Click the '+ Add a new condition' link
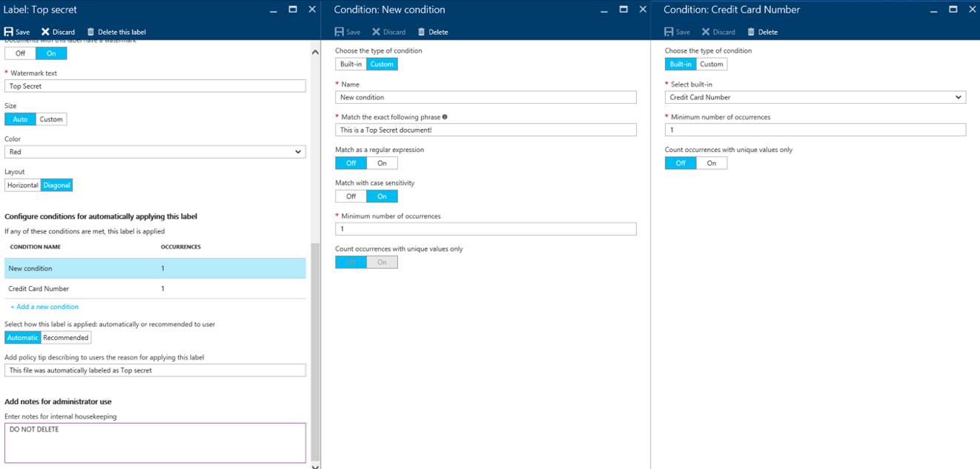The width and height of the screenshot is (980, 469). pyautogui.click(x=44, y=307)
